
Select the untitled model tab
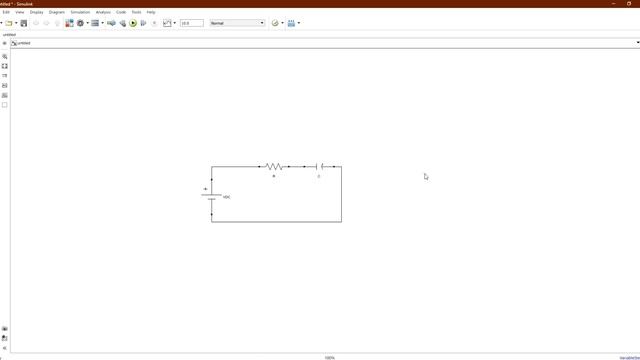(9, 35)
